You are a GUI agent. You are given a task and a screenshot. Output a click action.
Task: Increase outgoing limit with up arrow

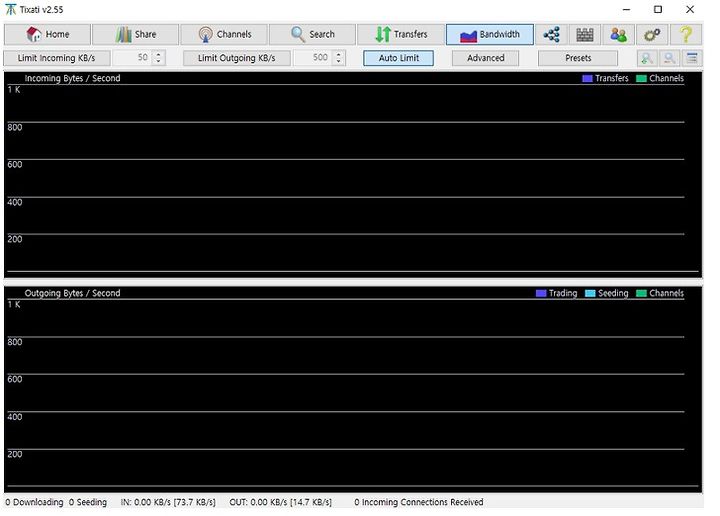point(339,54)
